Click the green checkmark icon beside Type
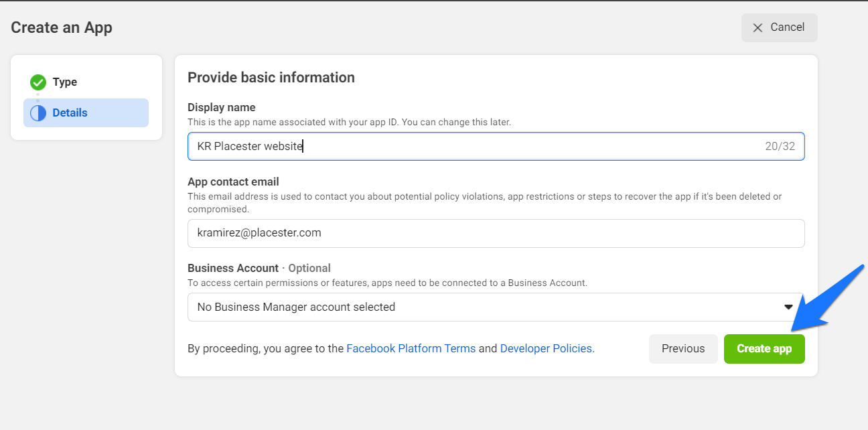 38,82
